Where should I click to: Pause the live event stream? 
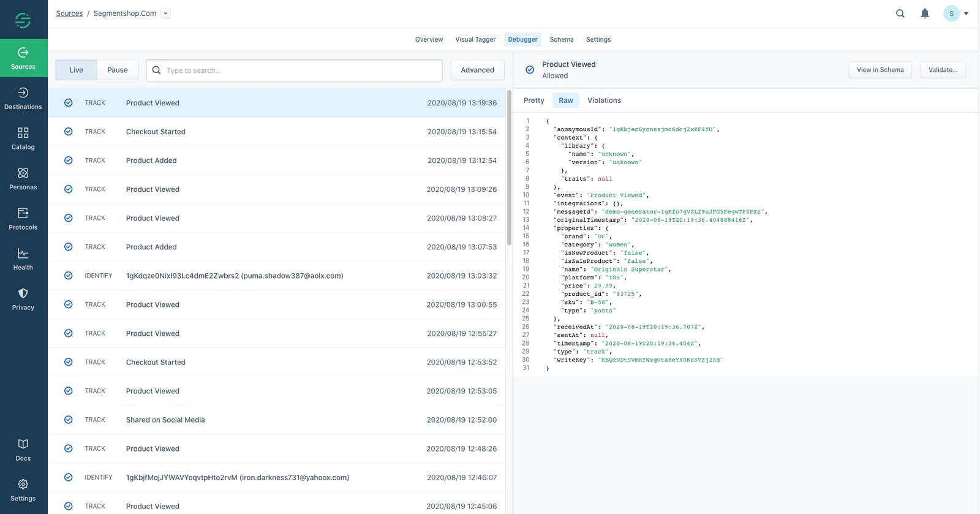118,70
